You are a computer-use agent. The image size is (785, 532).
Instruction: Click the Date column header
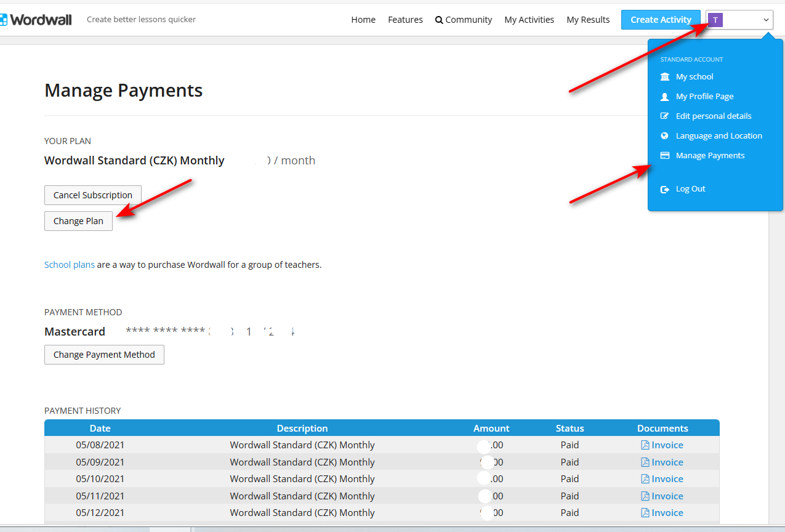pyautogui.click(x=100, y=429)
